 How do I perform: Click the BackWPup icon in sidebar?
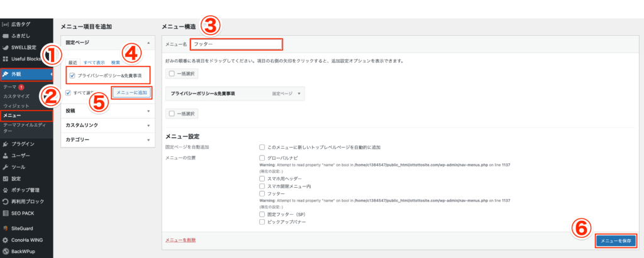click(5, 252)
